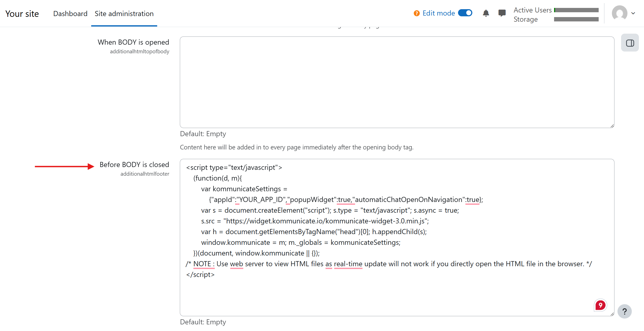Click the When BODY is opened label
644x331 pixels.
pyautogui.click(x=133, y=42)
